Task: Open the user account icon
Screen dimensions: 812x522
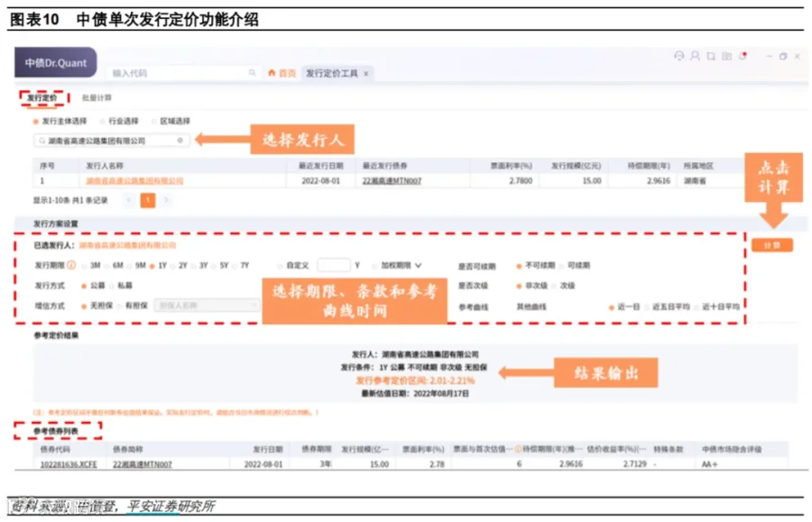Action: 695,55
